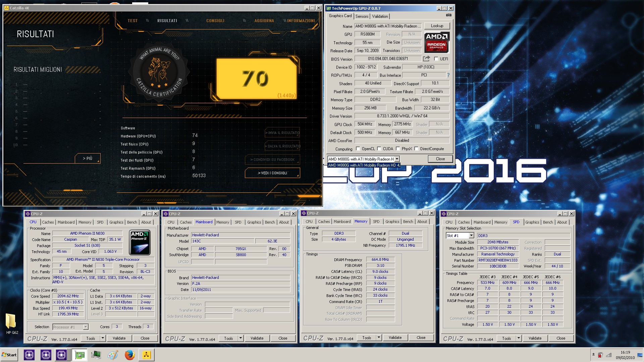Viewport: 644px width, 362px height.
Task: Click the GPU-Z graphics card taskbar icon
Action: (80, 355)
